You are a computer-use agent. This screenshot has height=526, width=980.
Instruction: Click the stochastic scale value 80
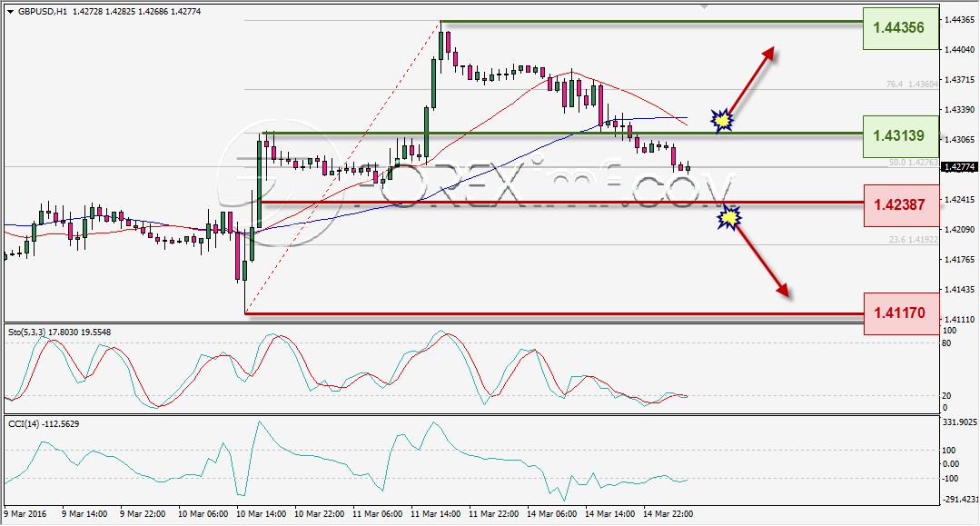947,343
